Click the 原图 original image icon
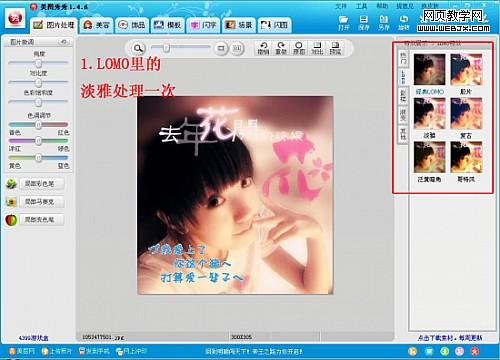The width and height of the screenshot is (500, 360). [299, 48]
